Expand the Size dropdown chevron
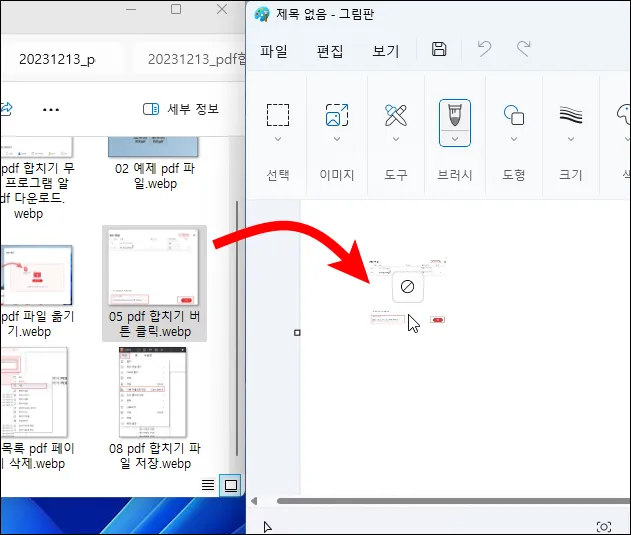631x535 pixels. [571, 139]
